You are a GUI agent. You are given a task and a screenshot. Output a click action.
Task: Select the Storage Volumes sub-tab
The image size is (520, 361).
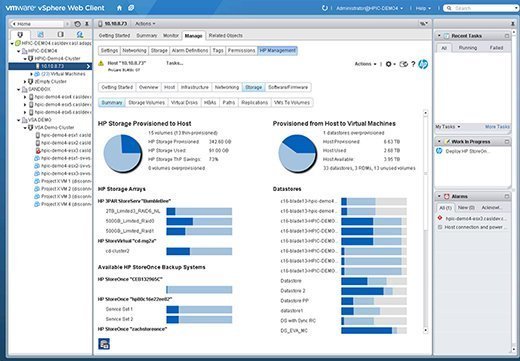[147, 103]
